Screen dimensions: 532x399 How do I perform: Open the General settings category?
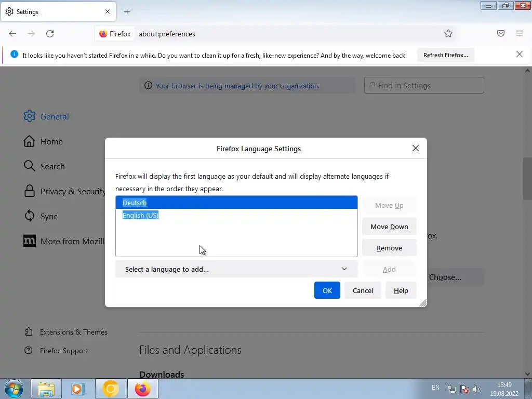point(46,116)
